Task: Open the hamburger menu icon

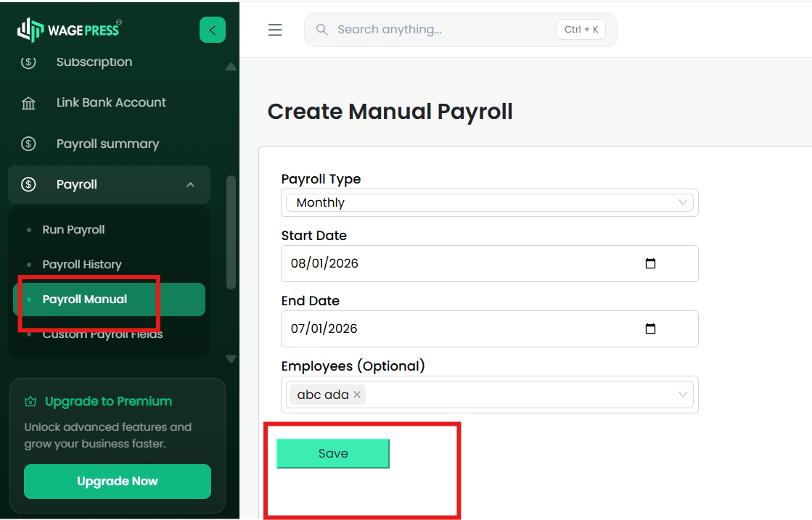Action: click(x=275, y=30)
